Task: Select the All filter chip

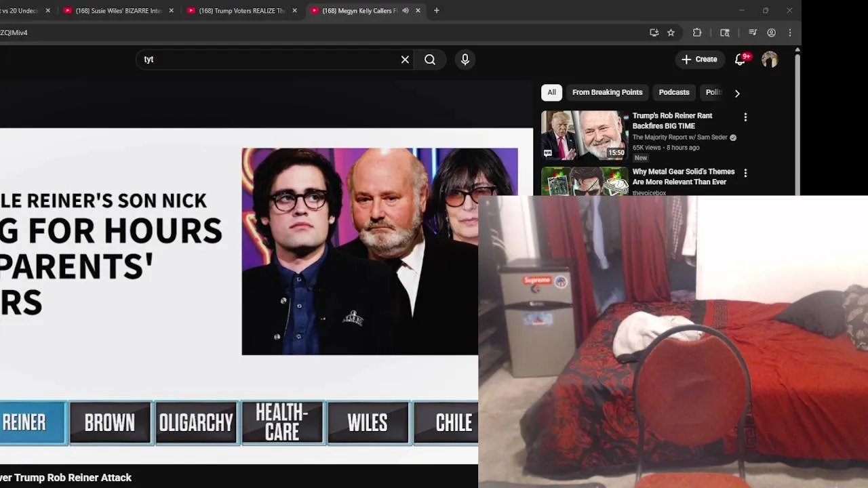Action: click(x=551, y=92)
